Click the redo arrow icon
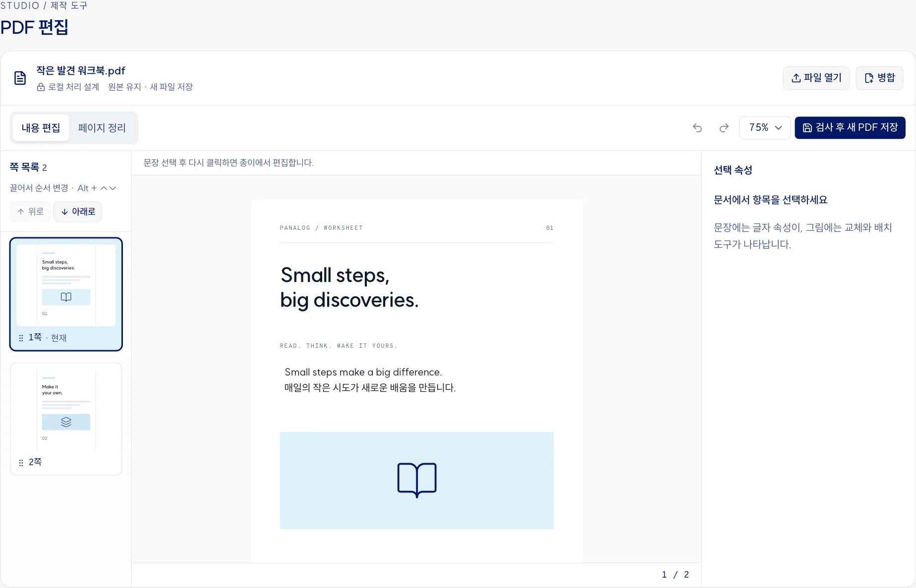This screenshot has width=916, height=588. click(x=724, y=128)
